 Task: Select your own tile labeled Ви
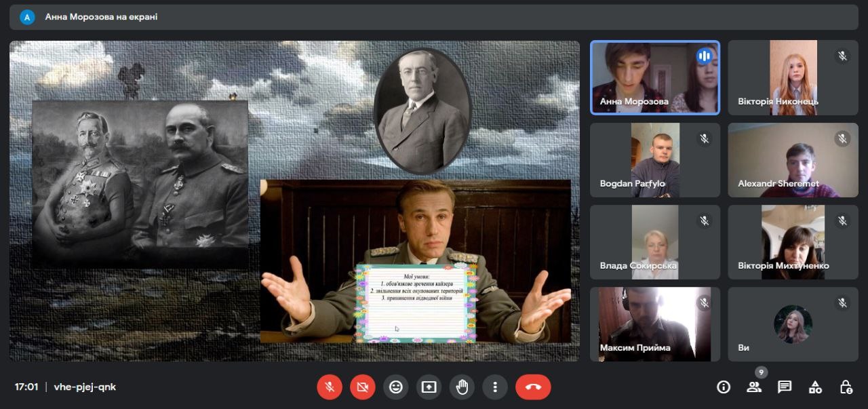793,324
